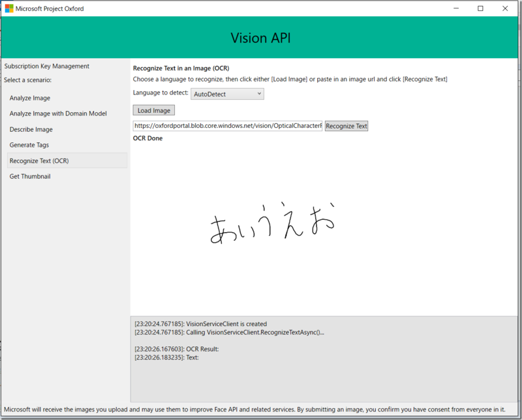Open the Get Thumbnail scenario
This screenshot has height=420, width=522.
pos(30,176)
